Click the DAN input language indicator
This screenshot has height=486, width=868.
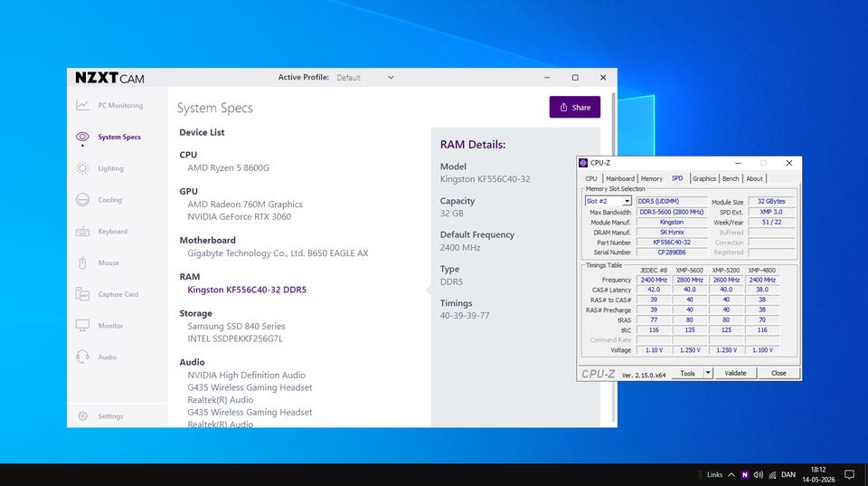788,475
